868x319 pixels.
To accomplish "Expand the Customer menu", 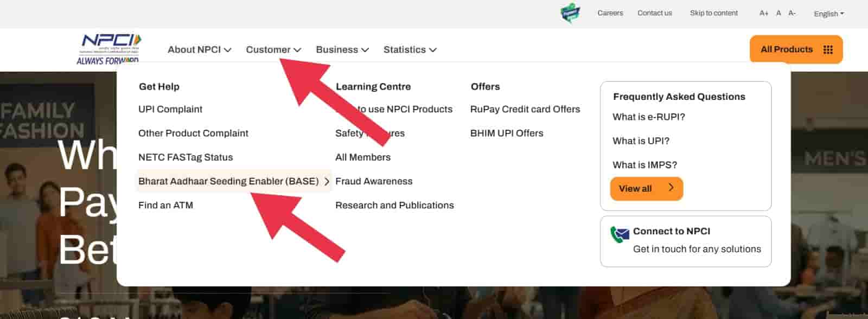I will (x=273, y=49).
